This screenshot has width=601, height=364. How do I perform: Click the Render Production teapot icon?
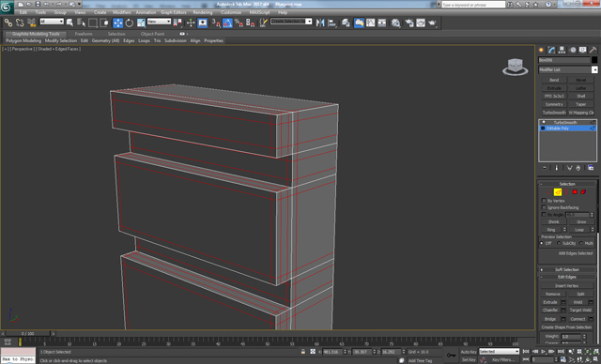click(x=432, y=23)
